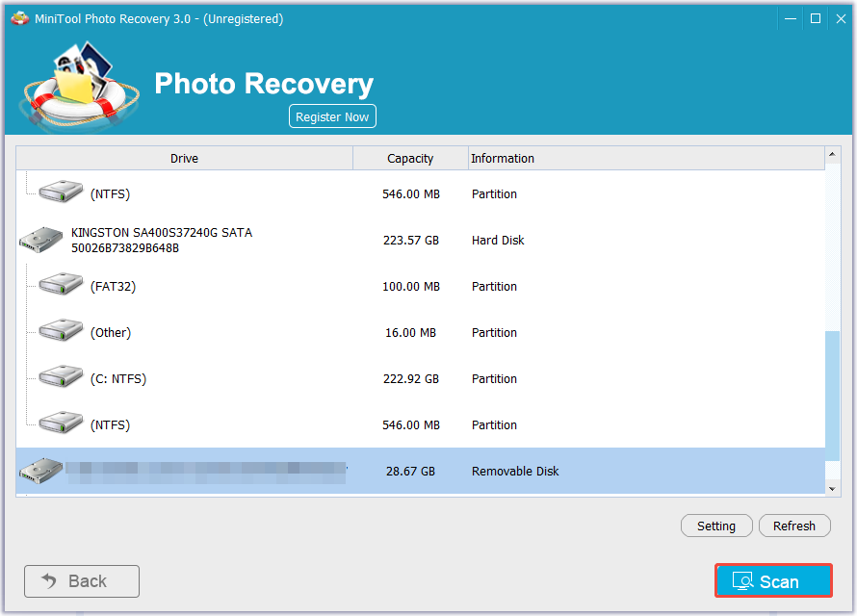Click the 223.57 GB capacity value
The image size is (857, 616).
(x=411, y=241)
